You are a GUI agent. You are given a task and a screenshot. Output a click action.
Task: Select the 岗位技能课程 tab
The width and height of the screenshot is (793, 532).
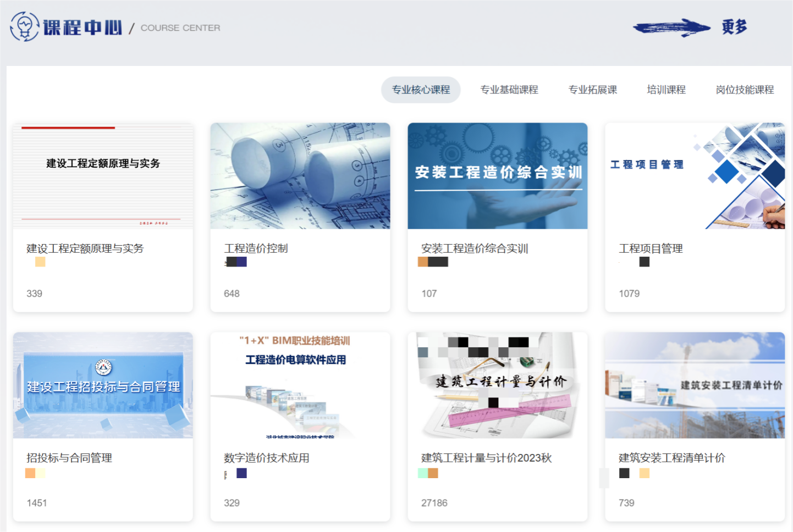745,90
